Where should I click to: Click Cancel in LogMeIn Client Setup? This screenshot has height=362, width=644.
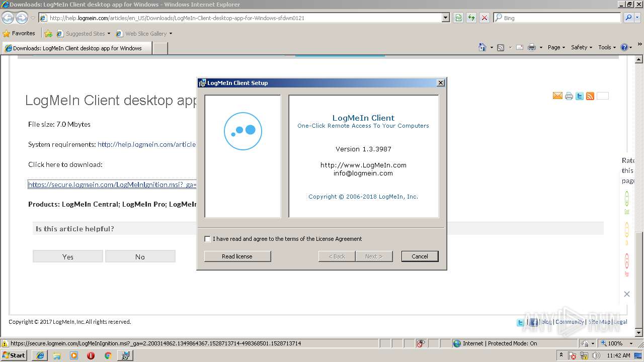[420, 256]
